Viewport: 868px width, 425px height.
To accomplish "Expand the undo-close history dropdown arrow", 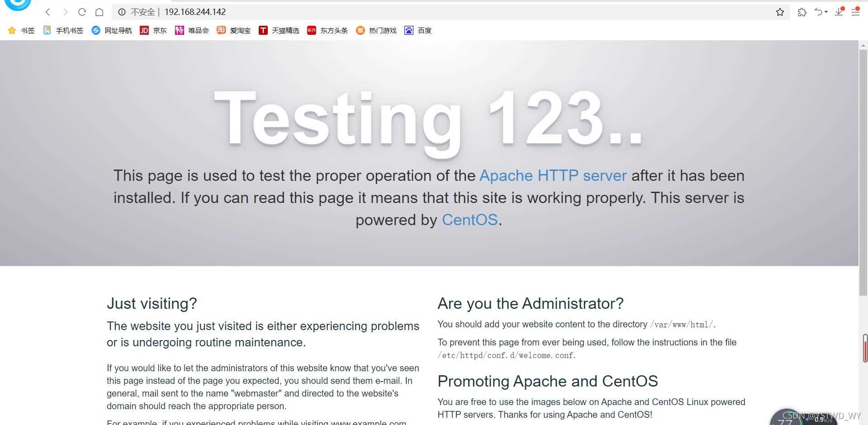I will [826, 12].
